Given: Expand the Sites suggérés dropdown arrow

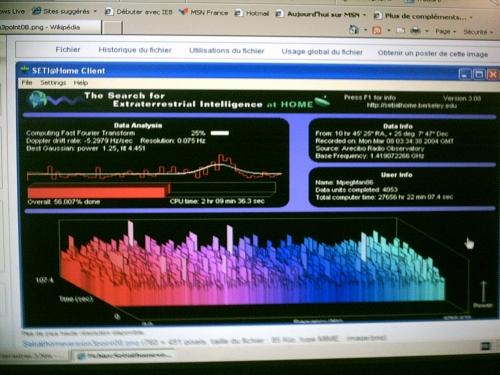Looking at the screenshot, I should (x=95, y=11).
